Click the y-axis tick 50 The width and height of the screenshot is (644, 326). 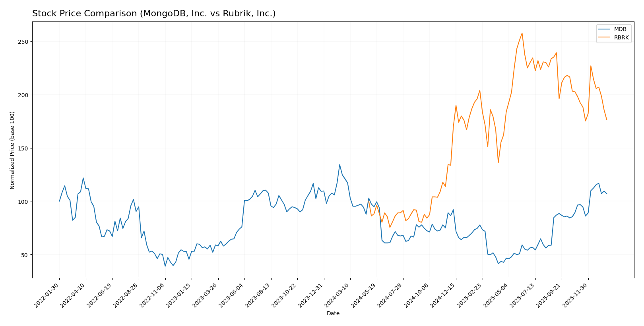point(25,255)
